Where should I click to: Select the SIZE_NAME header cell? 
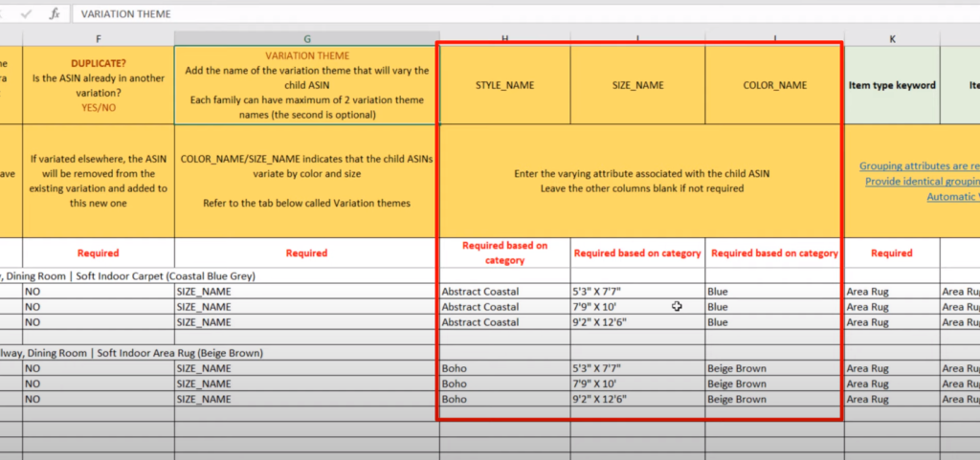pyautogui.click(x=637, y=85)
